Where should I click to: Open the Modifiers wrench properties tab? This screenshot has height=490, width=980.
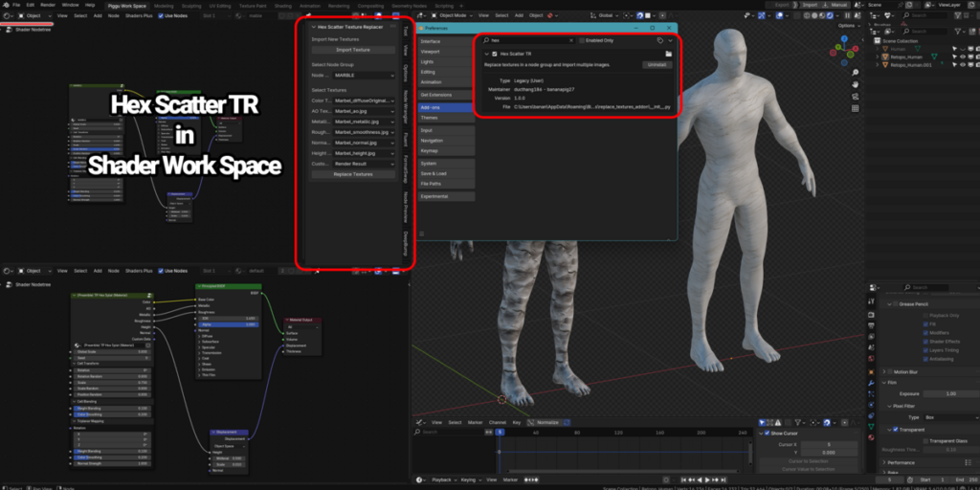pos(871,383)
